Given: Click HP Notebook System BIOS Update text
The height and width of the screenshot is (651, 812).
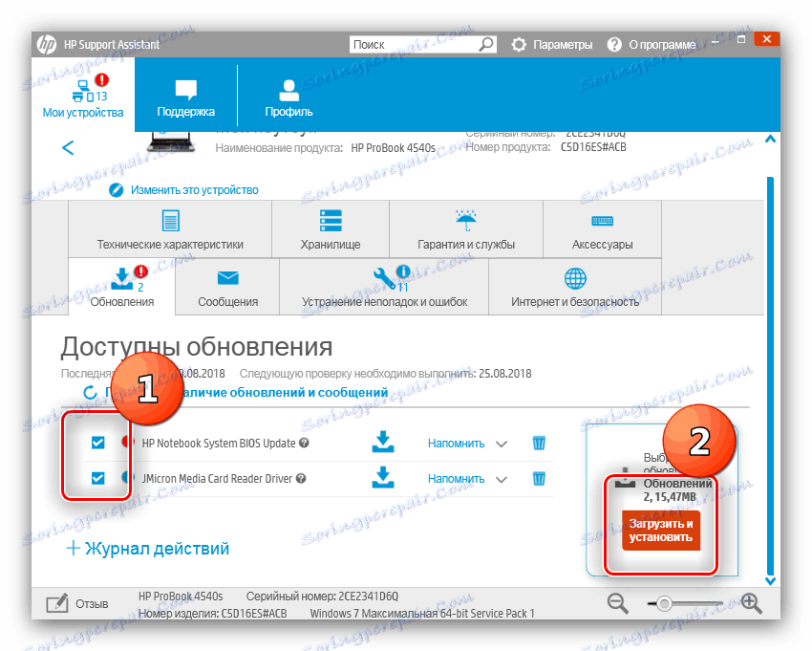Looking at the screenshot, I should tap(219, 444).
